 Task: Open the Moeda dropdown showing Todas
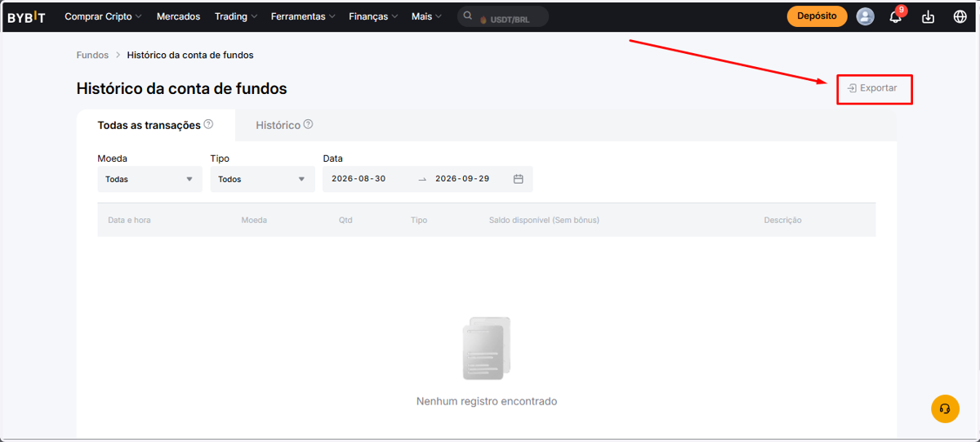pos(149,179)
